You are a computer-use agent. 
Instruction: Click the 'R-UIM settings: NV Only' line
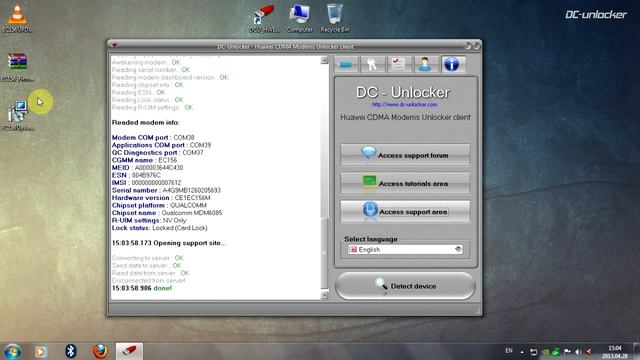149,220
